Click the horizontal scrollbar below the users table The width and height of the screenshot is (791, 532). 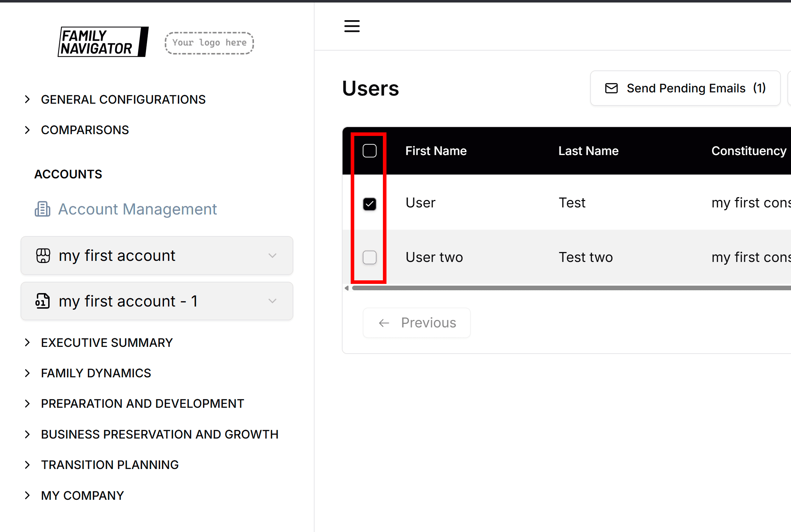[567, 288]
